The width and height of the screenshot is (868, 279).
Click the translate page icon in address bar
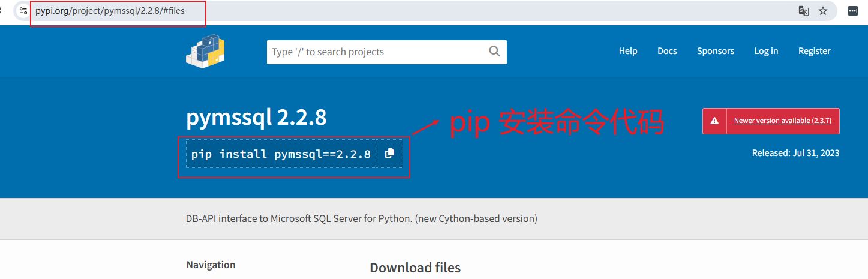(803, 11)
